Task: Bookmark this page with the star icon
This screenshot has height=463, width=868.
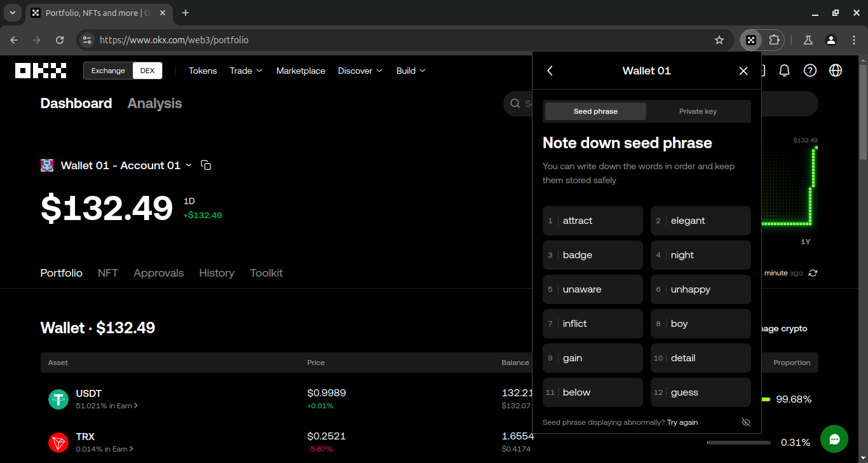Action: click(x=719, y=40)
